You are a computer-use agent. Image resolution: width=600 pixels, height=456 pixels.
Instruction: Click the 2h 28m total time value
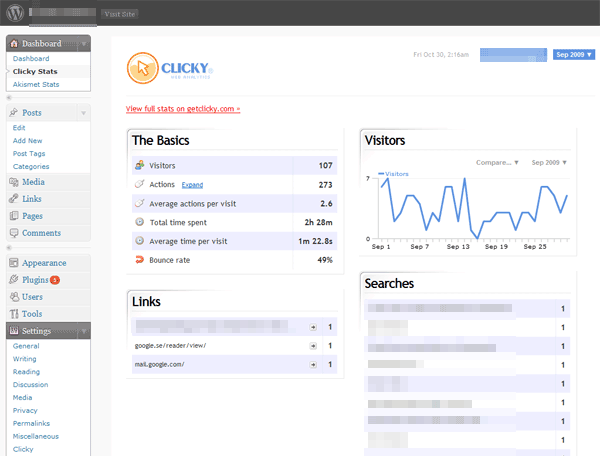(318, 222)
